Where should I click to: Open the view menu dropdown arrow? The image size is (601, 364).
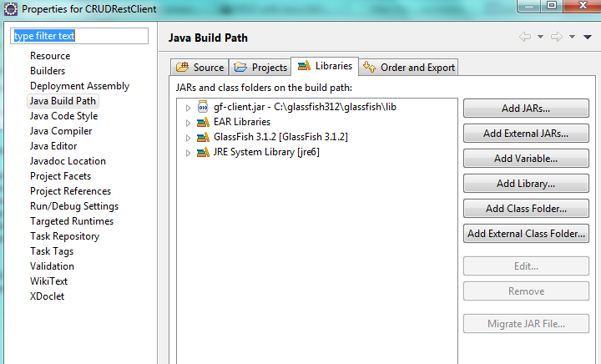(588, 37)
